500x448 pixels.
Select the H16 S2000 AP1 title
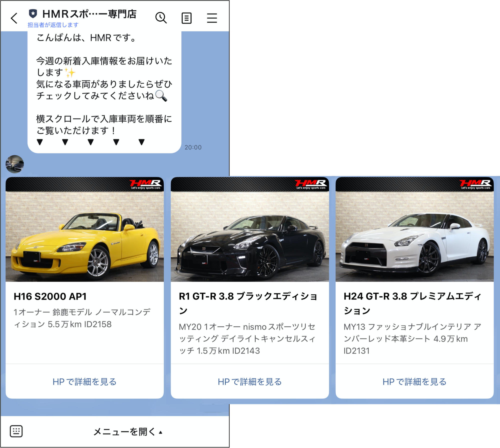pos(50,296)
